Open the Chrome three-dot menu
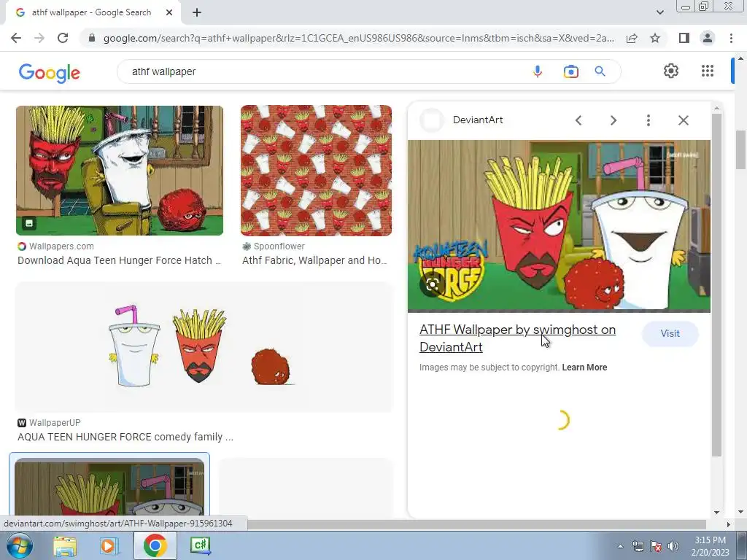Image resolution: width=747 pixels, height=560 pixels. (731, 38)
